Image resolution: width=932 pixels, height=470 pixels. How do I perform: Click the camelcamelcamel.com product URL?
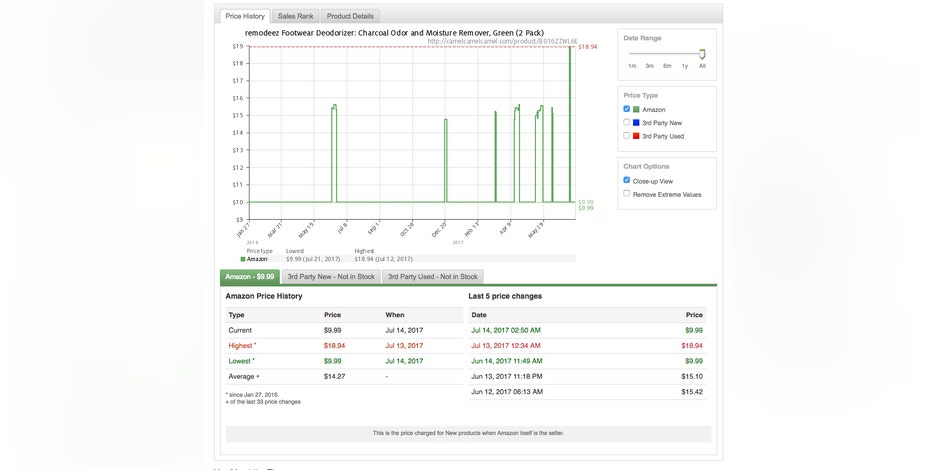tap(502, 41)
